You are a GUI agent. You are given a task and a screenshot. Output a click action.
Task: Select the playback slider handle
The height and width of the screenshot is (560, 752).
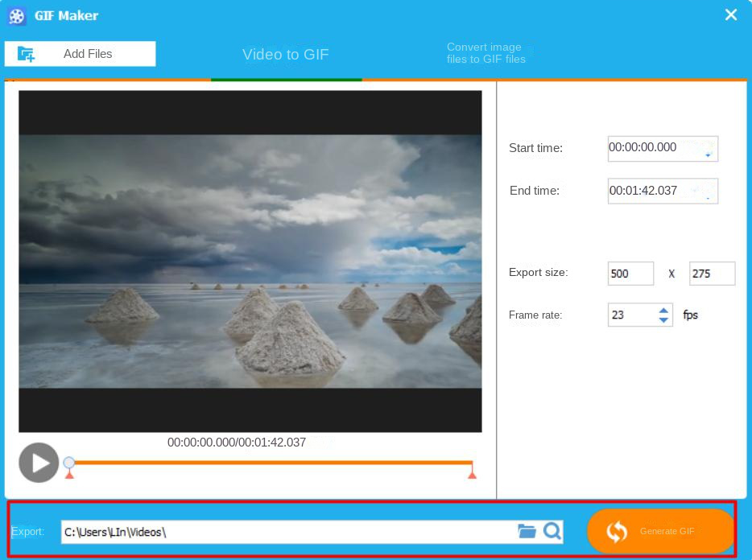pos(69,462)
